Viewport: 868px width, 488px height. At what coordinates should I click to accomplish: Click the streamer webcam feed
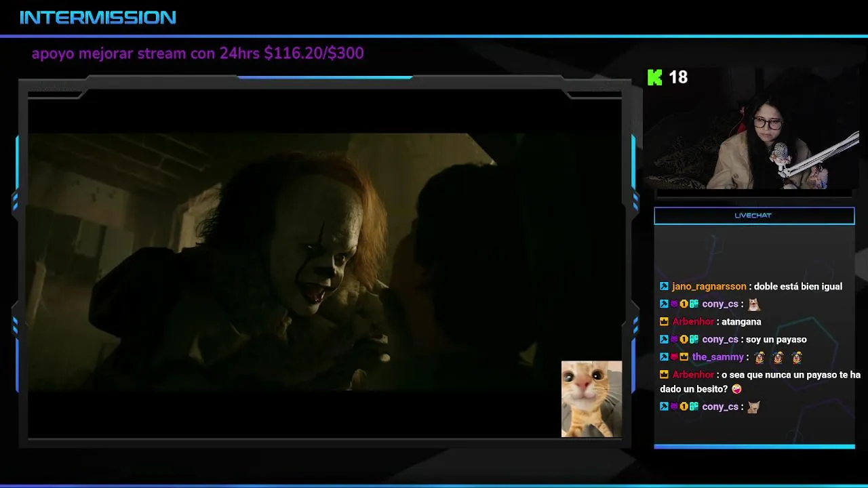[751, 129]
